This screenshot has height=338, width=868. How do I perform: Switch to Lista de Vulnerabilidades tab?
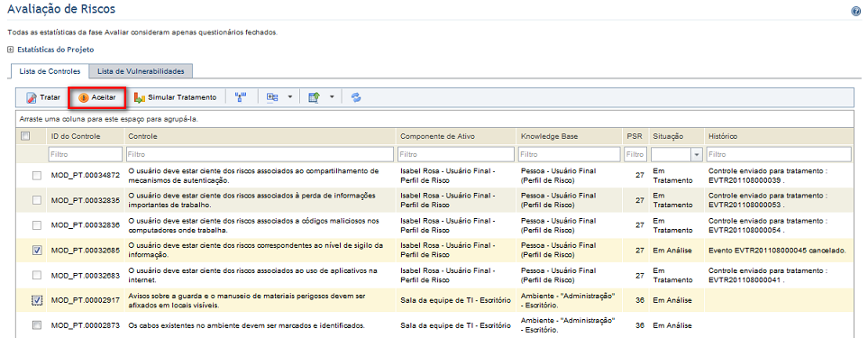[141, 71]
